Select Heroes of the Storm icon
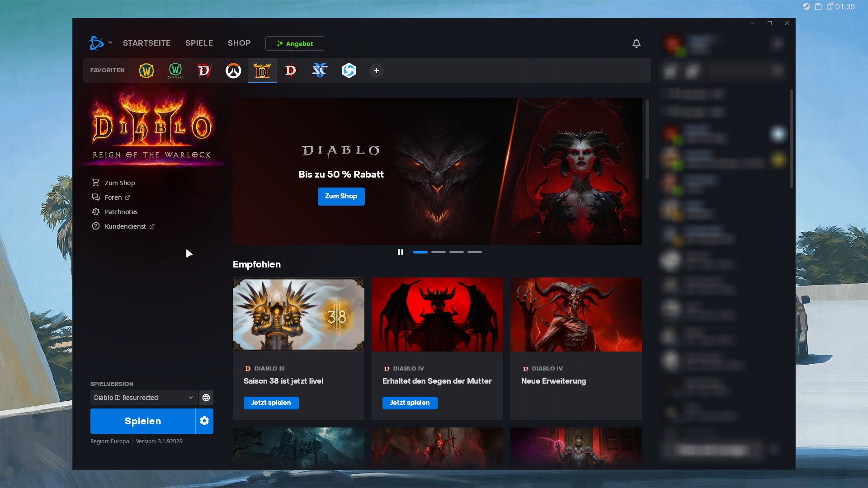 coord(349,70)
